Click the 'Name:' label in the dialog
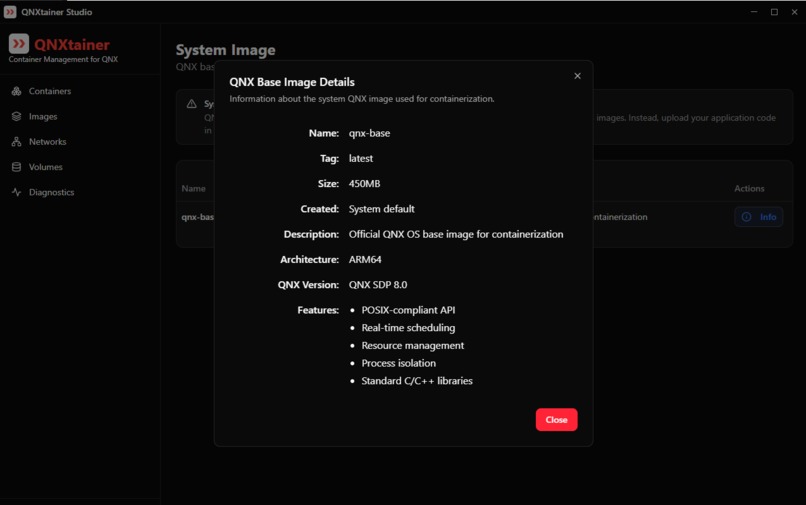 click(324, 133)
